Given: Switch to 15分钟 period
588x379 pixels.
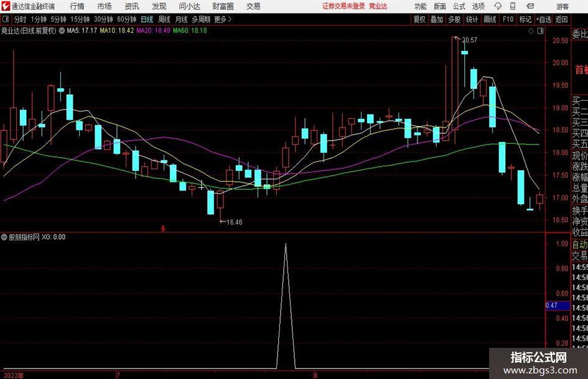Looking at the screenshot, I should (x=80, y=19).
